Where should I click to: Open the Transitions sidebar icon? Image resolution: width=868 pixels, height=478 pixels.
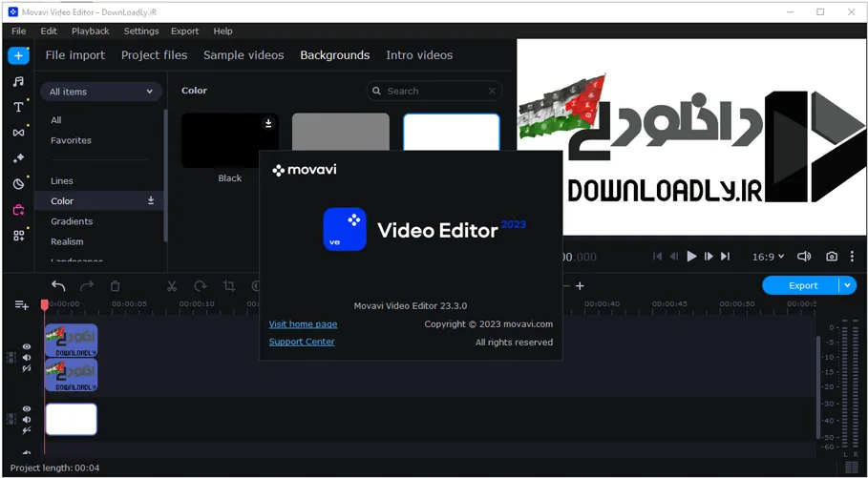point(18,133)
